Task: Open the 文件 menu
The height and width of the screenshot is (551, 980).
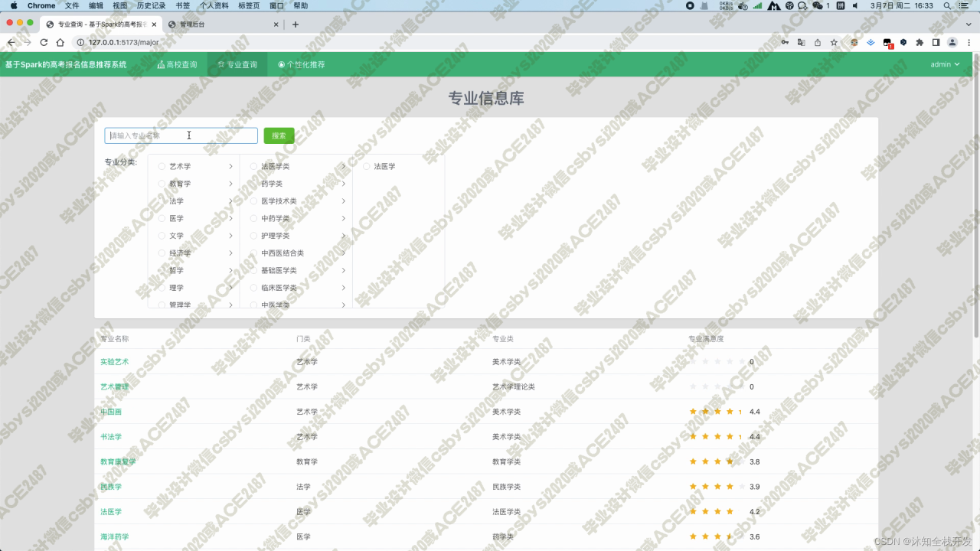Action: [x=72, y=5]
